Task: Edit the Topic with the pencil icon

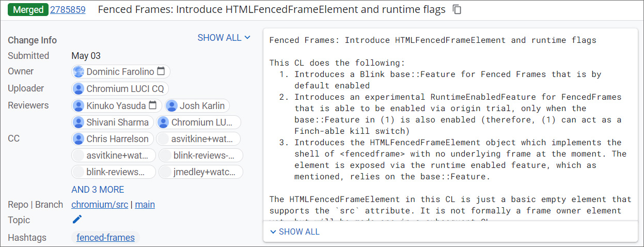Action: click(77, 220)
